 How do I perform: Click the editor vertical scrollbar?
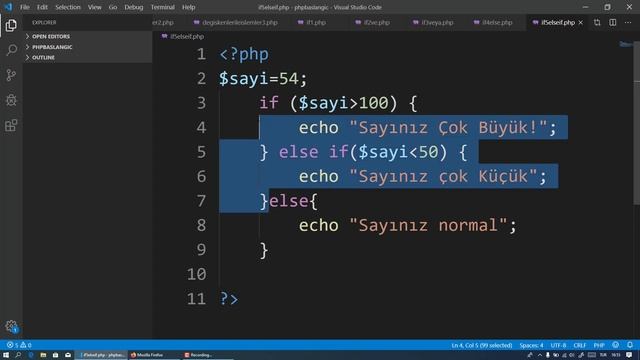pyautogui.click(x=637, y=122)
